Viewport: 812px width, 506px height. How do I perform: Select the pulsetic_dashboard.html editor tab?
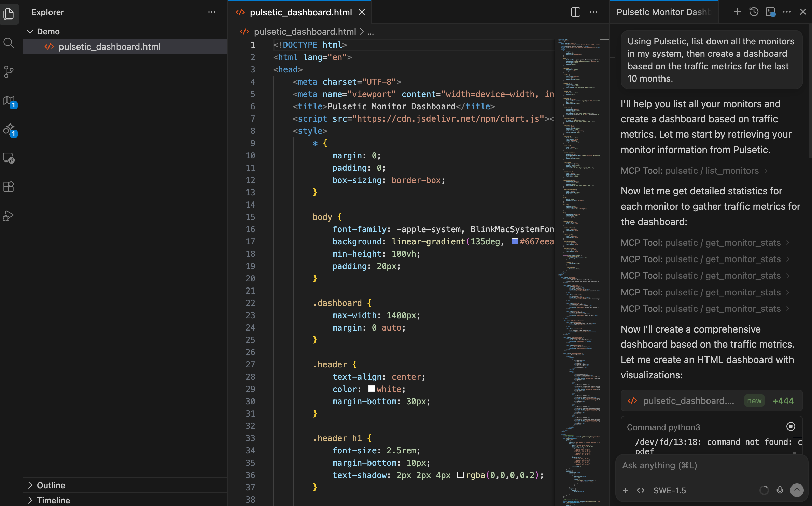coord(301,12)
